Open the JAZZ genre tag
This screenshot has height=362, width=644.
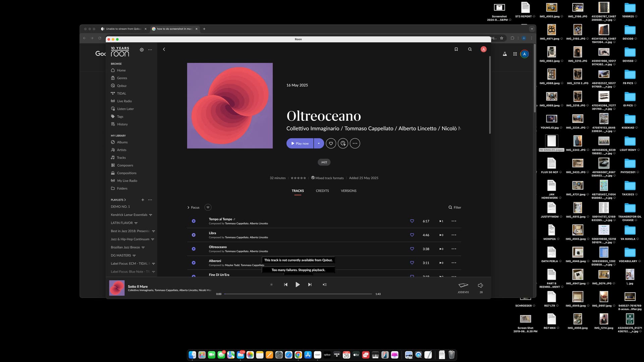click(x=324, y=162)
